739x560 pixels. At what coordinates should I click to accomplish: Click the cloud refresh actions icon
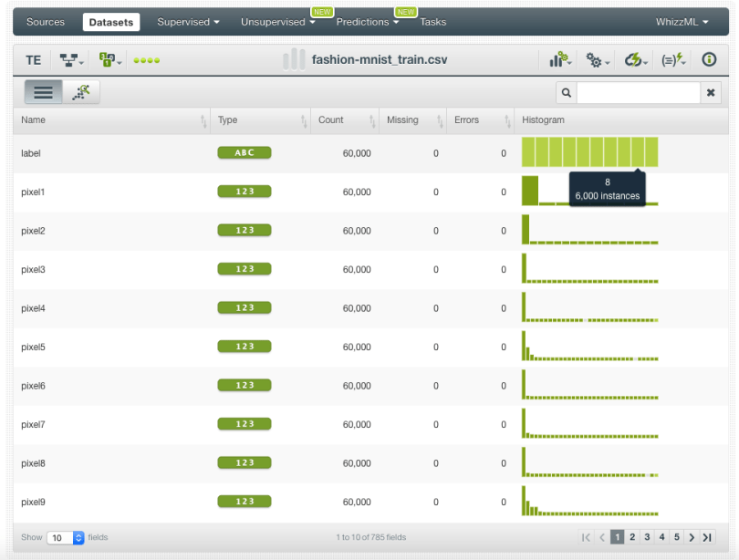tap(635, 60)
